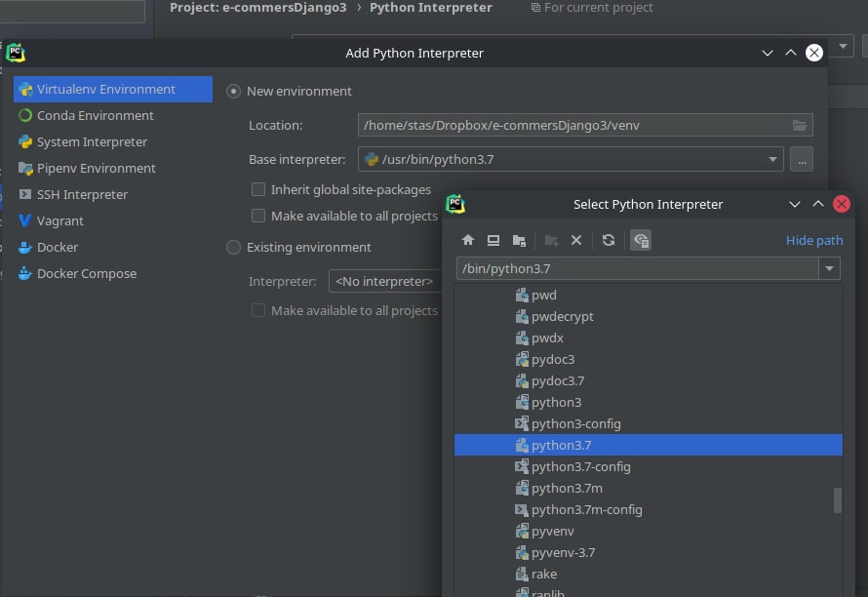Browse folder icon in Location field
868x597 pixels.
coord(799,125)
